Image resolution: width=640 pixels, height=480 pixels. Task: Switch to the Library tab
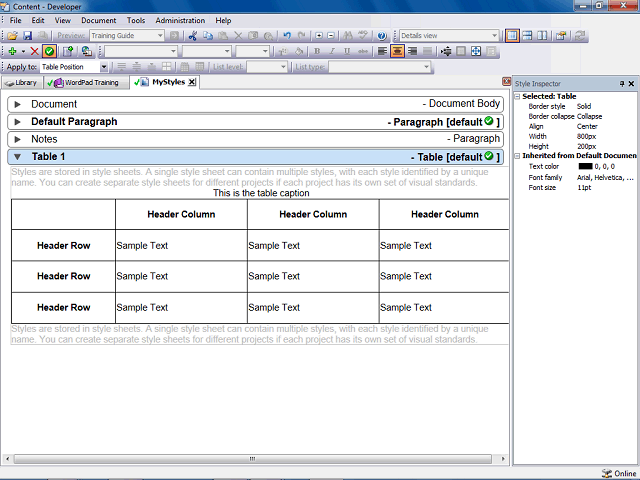(21, 83)
